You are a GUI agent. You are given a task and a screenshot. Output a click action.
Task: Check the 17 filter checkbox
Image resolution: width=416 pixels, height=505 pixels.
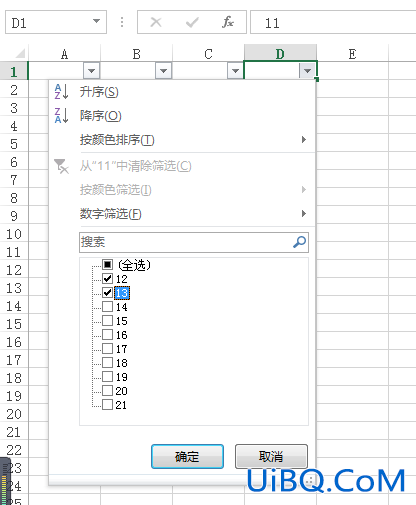[107, 349]
